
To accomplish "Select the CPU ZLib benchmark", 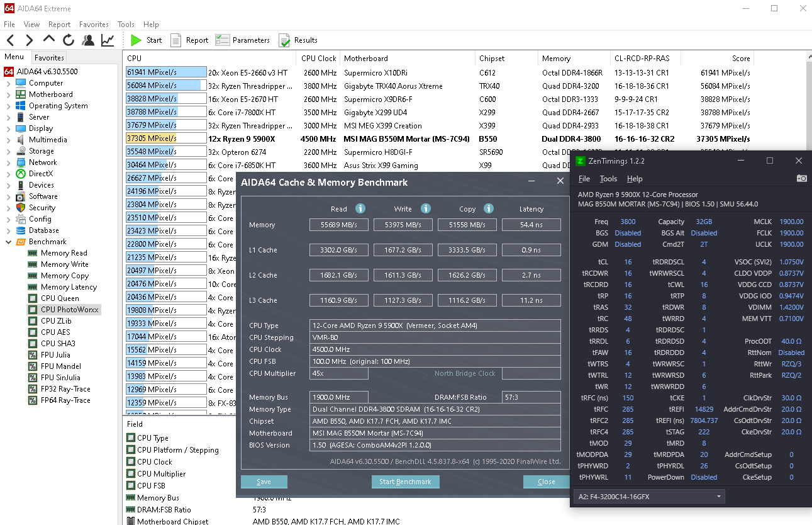I will click(x=56, y=321).
